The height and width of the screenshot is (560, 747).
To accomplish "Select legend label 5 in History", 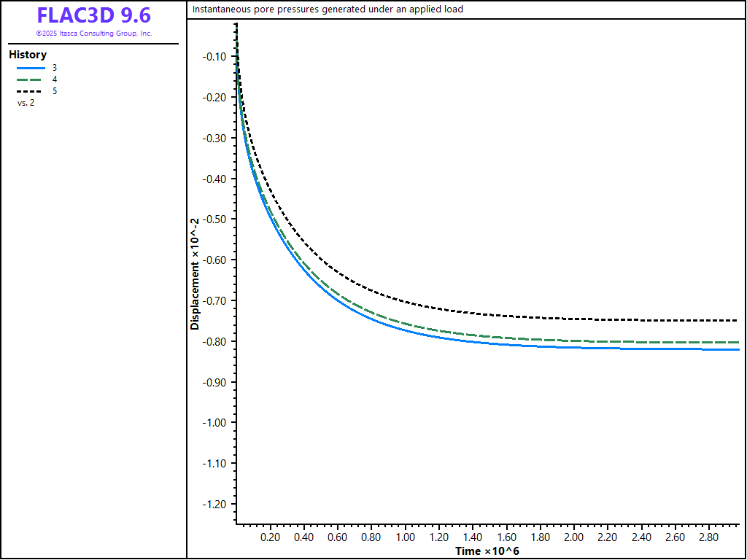I will [x=55, y=91].
